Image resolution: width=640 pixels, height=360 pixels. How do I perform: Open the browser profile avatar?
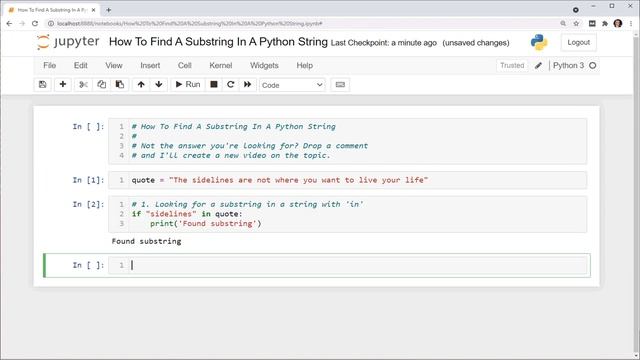[x=618, y=24]
